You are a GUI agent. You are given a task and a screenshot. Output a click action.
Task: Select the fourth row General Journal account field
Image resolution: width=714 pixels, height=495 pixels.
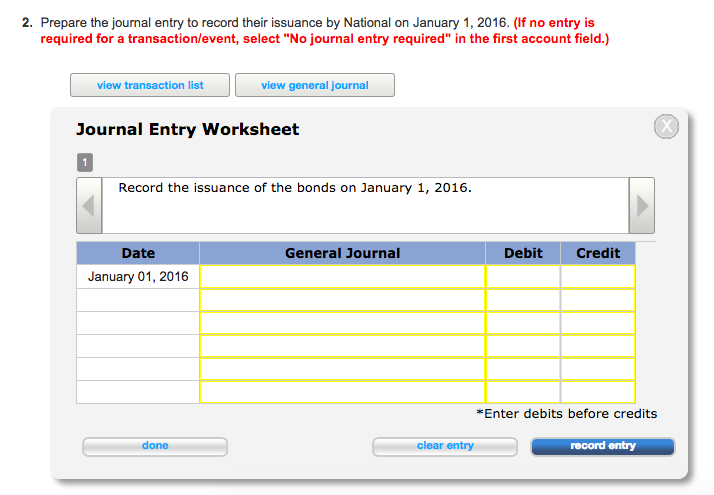(x=342, y=346)
